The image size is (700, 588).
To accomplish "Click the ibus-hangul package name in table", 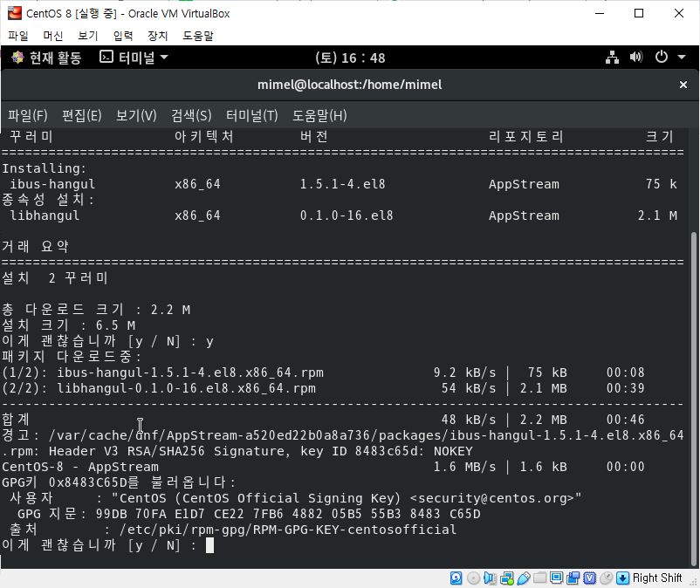I will (52, 184).
